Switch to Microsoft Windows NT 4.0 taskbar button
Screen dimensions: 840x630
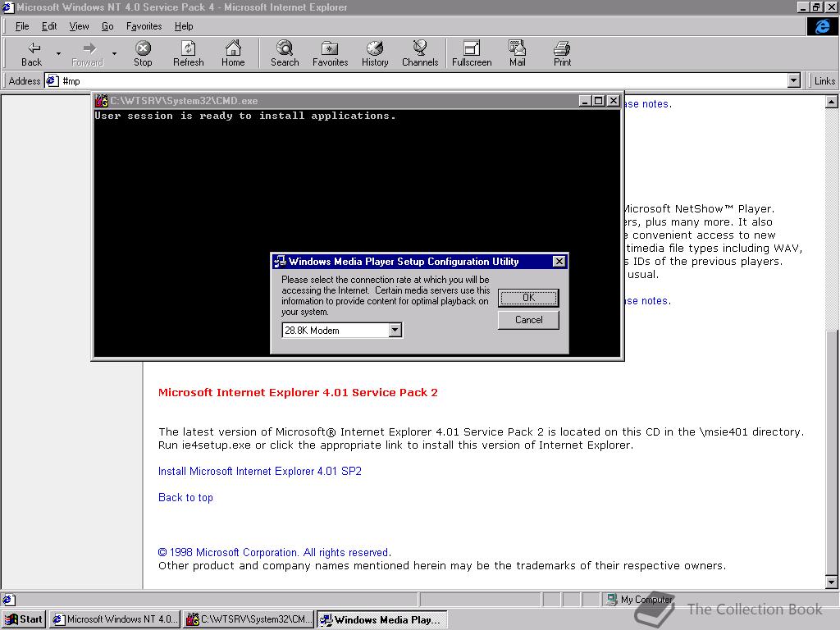pos(115,619)
